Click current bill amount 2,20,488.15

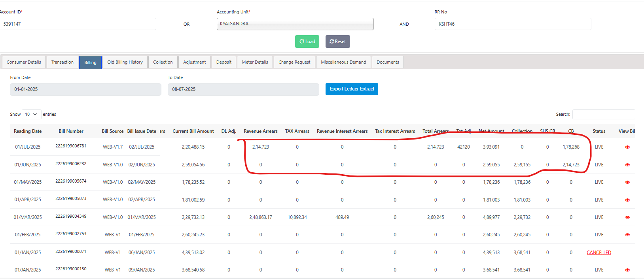pos(193,147)
